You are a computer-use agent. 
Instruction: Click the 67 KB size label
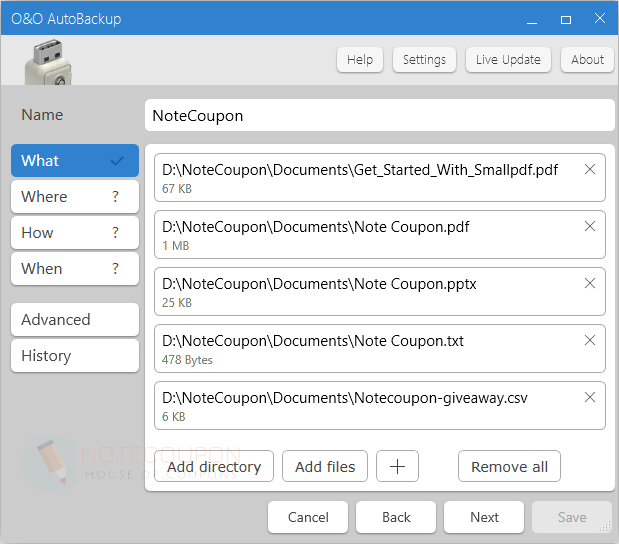(x=177, y=189)
